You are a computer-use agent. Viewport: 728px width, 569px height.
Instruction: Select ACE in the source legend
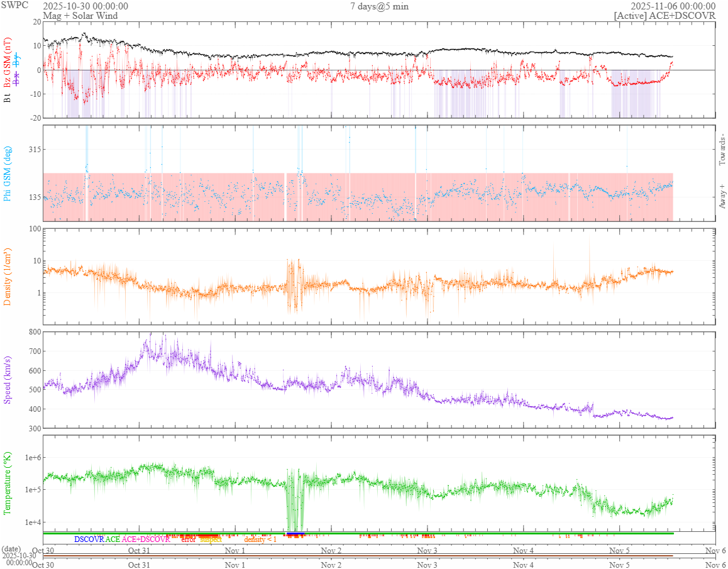(113, 539)
